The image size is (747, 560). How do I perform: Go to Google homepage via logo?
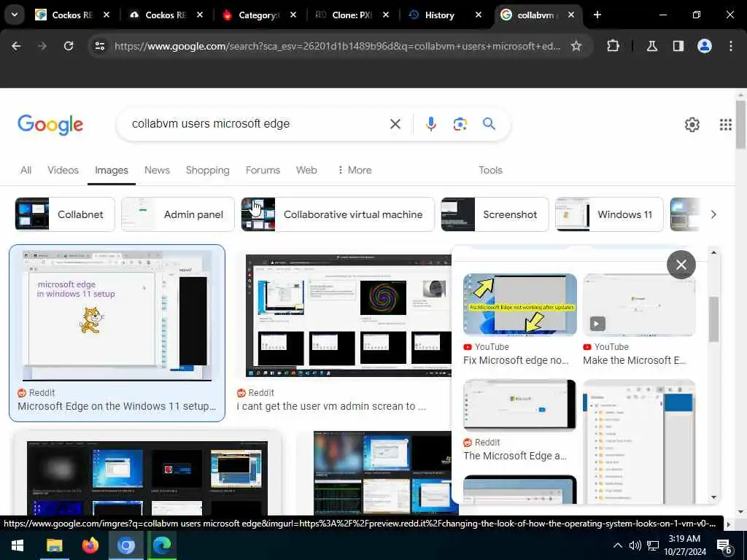[50, 125]
